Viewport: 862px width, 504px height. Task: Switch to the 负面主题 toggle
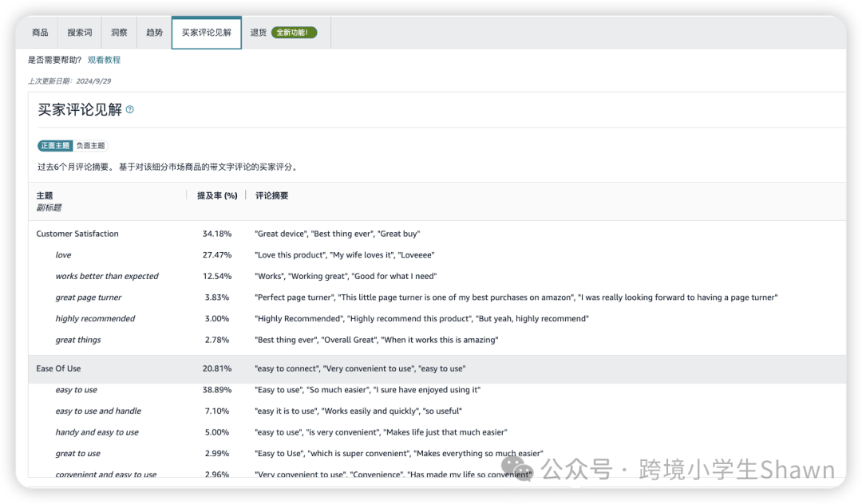[x=91, y=145]
